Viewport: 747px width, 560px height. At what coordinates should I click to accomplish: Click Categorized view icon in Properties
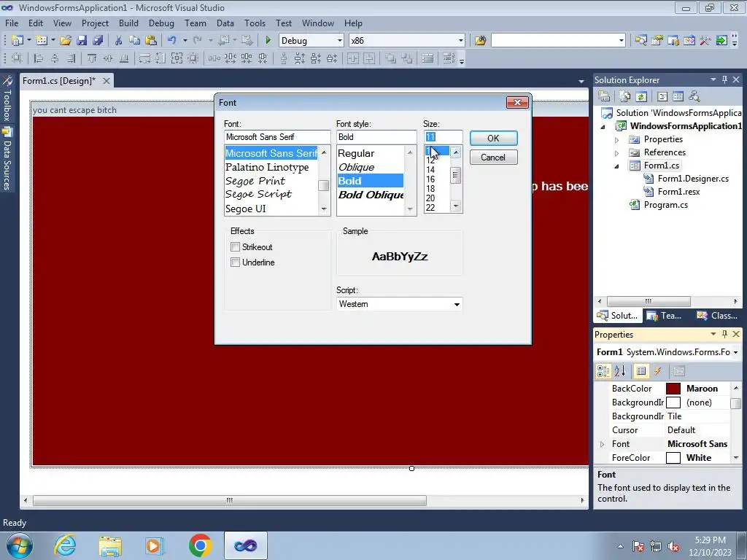point(603,371)
